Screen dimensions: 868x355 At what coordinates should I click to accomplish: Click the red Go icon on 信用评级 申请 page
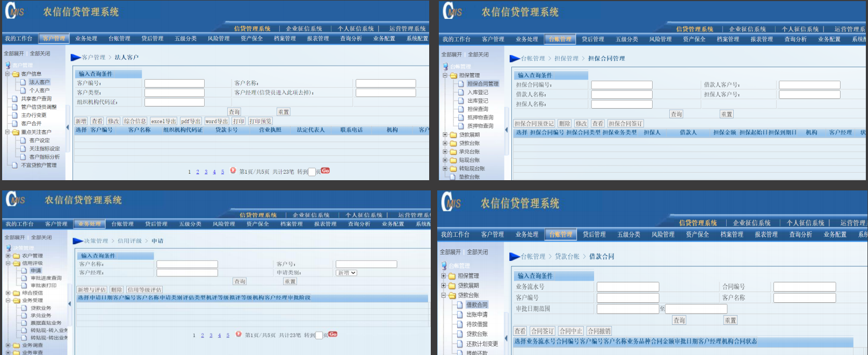pos(332,334)
